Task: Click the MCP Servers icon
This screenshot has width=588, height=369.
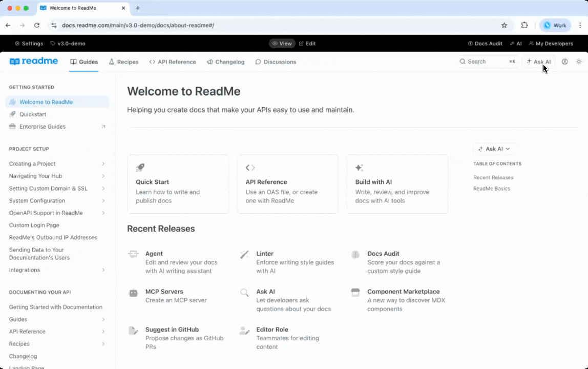Action: pos(133,293)
